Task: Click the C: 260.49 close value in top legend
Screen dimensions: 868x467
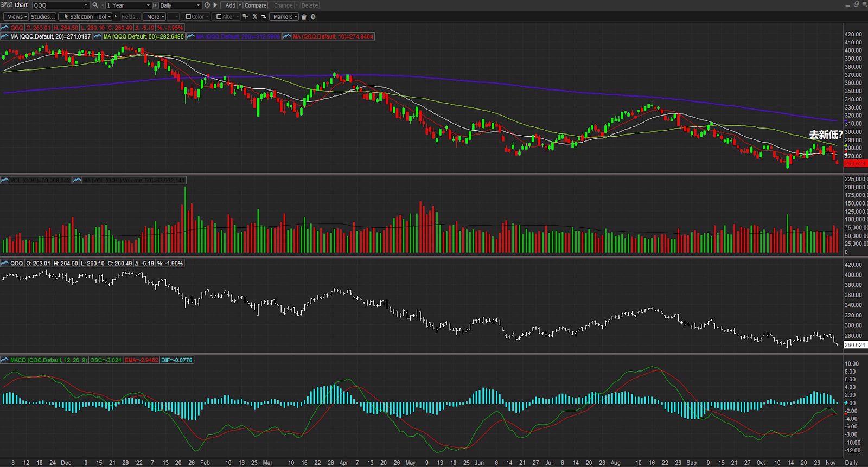Action: click(120, 28)
